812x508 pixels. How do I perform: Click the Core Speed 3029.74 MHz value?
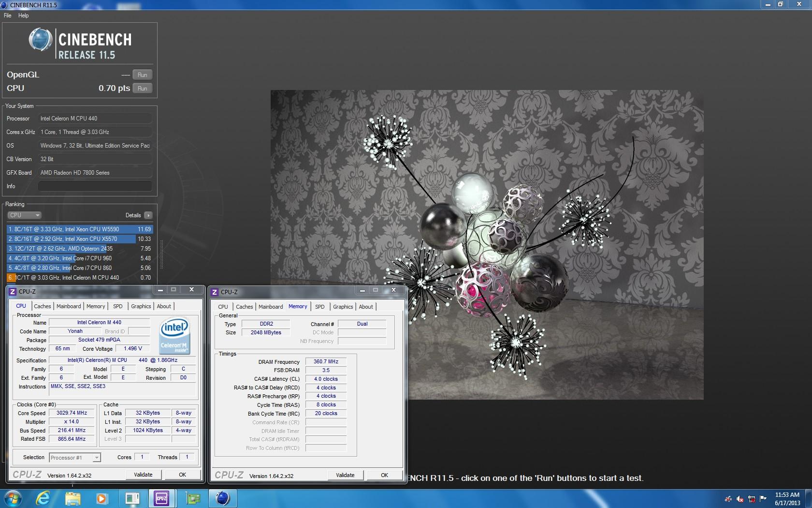tap(72, 413)
